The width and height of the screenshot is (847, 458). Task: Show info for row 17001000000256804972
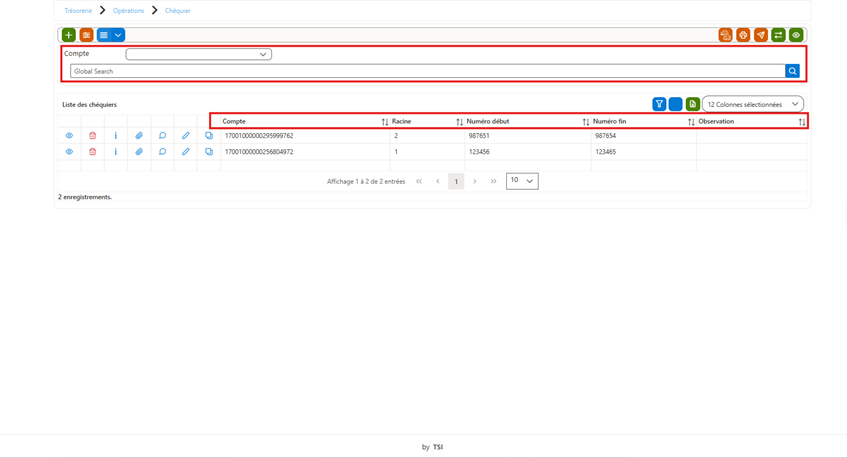(116, 152)
